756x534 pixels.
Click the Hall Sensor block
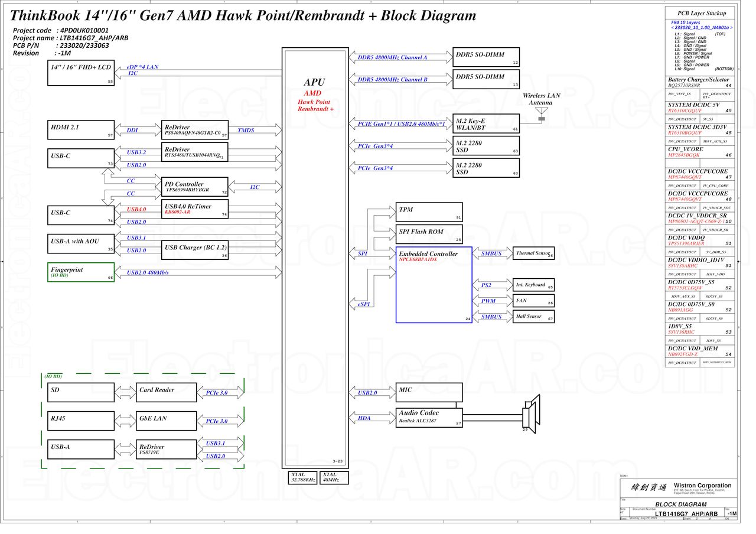tap(534, 317)
